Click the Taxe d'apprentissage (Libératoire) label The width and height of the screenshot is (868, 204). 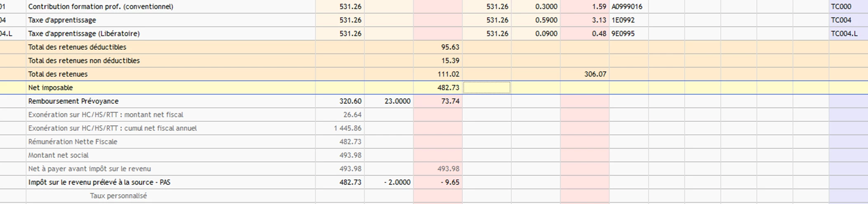[84, 34]
